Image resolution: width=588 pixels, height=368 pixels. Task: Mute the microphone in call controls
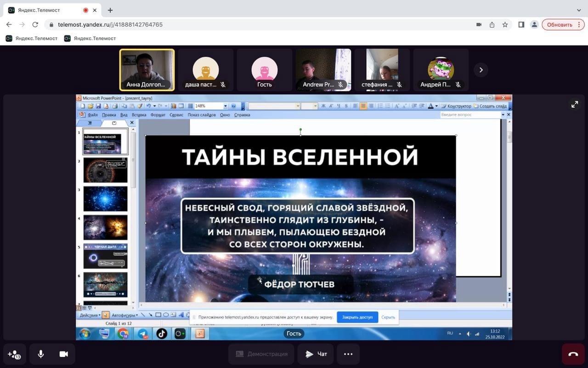[x=41, y=354]
